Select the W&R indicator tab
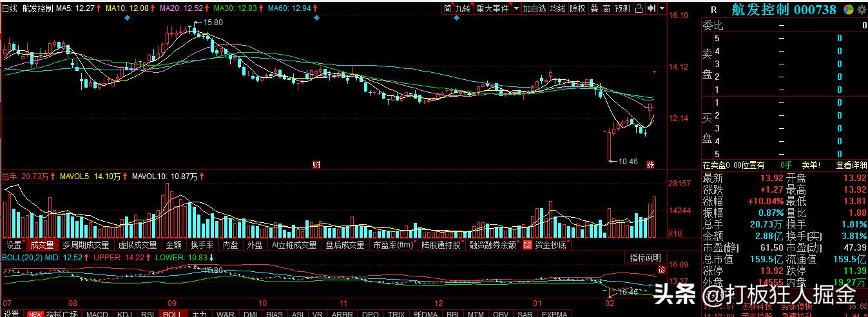868x317 pixels. coord(226,314)
